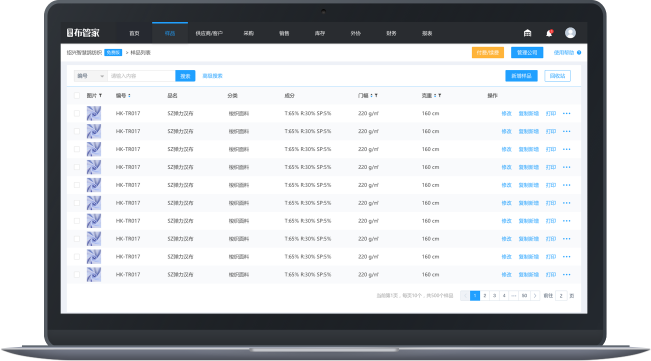Open the third row's fabric thumbnail
Viewport: 651px width, 361px height.
click(94, 149)
